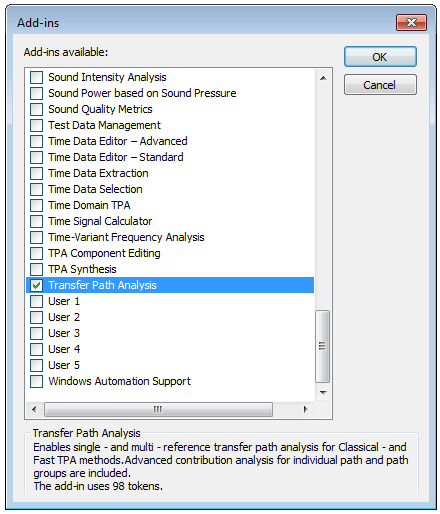Toggle Time Data Editor – Standard checkbox

coord(36,157)
